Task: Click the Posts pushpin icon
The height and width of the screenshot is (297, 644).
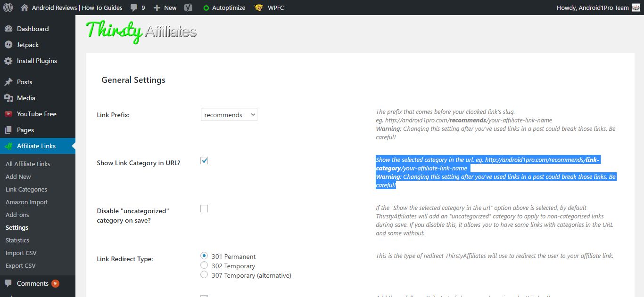Action: [8, 82]
